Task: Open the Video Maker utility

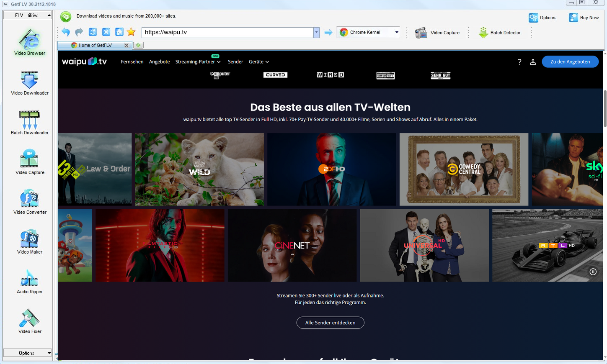Action: [29, 241]
